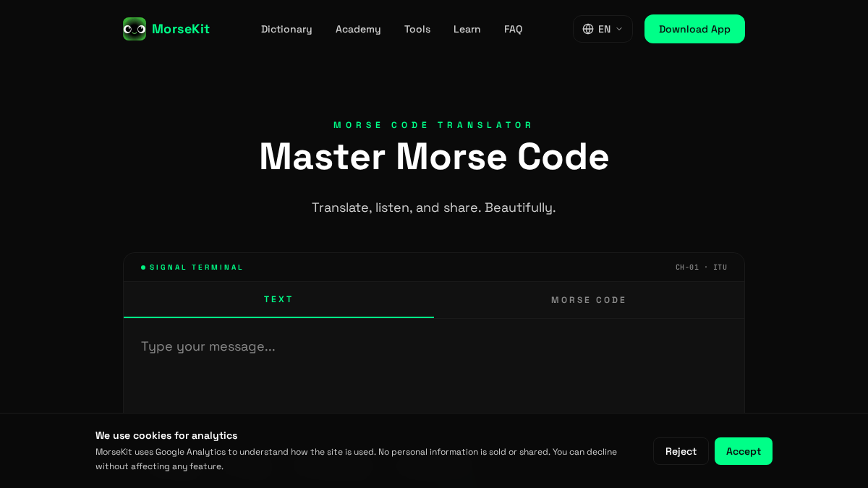
Task: Click 'Translate, listen, and share. Beautifully.' text
Action: click(x=434, y=207)
